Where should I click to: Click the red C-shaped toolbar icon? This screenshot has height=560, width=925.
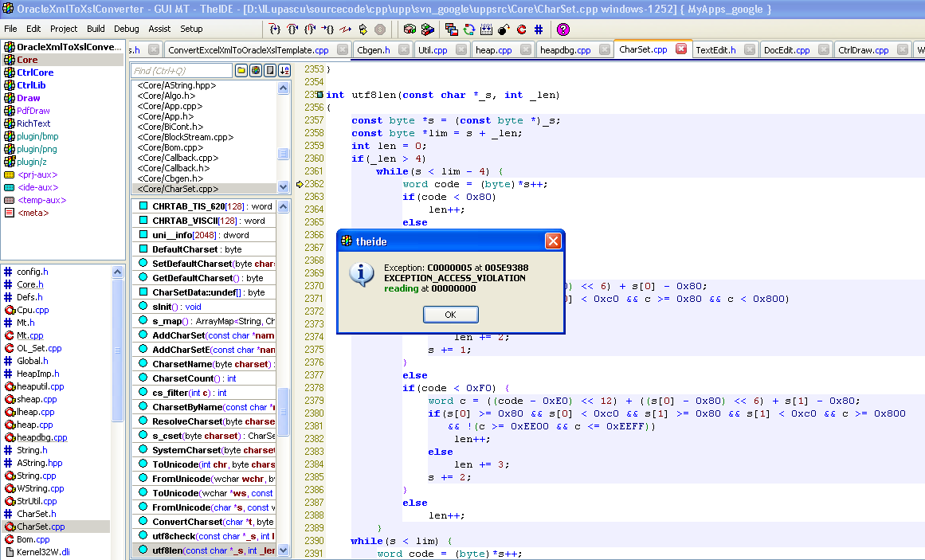click(x=521, y=29)
